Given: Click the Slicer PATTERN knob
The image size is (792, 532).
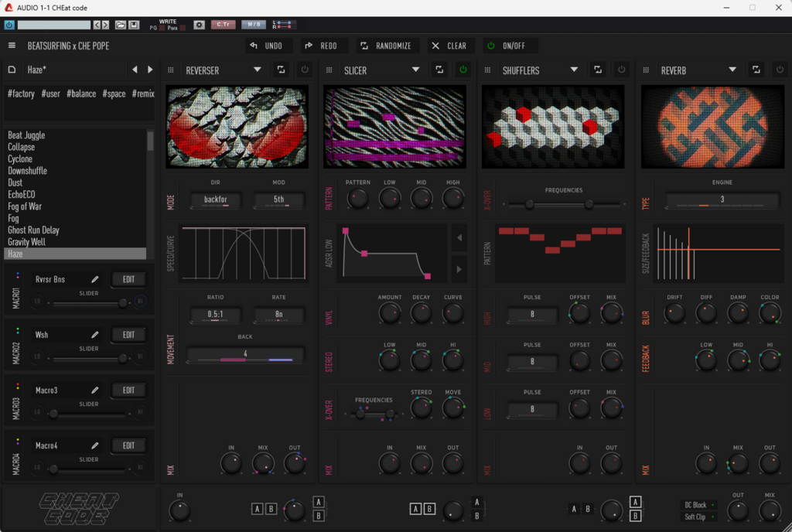Looking at the screenshot, I should 357,199.
